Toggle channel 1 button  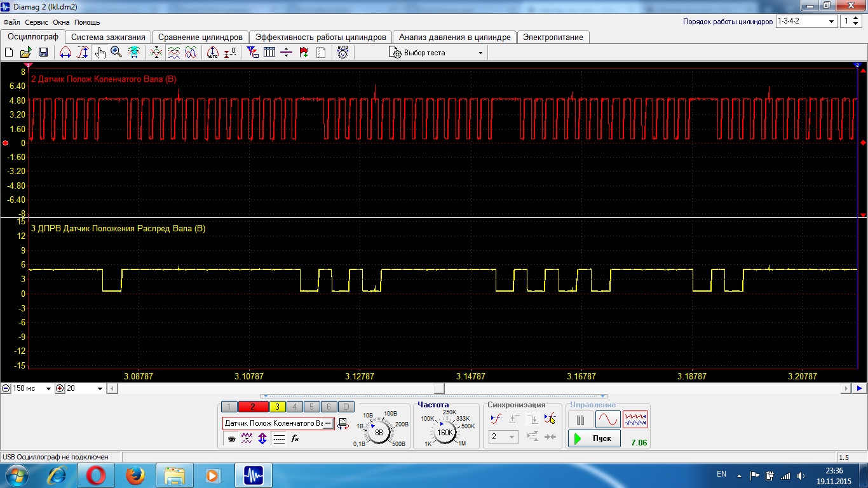(229, 407)
